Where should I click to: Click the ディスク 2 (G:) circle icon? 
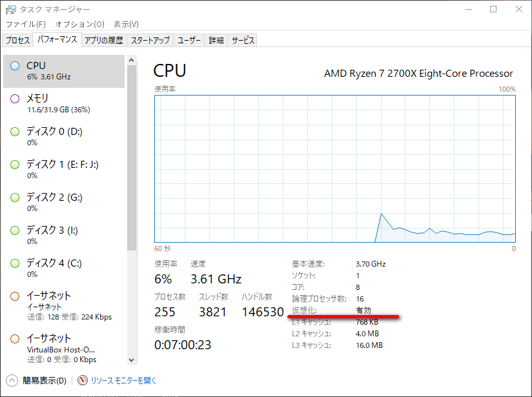coord(15,198)
